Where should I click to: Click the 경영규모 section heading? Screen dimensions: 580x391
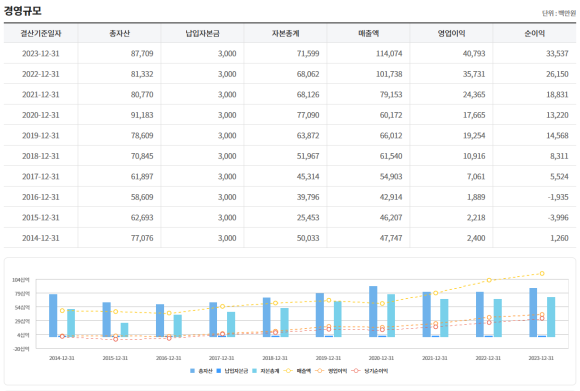(x=23, y=11)
